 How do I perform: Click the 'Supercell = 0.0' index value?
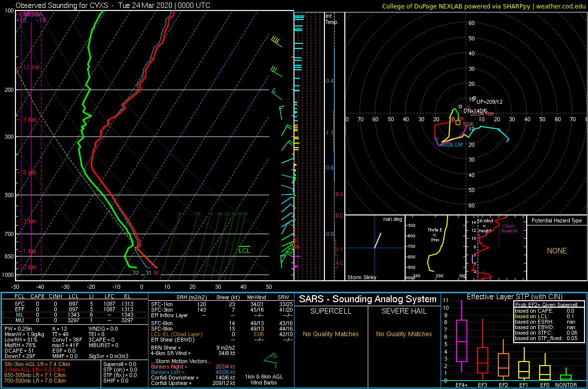[121, 365]
